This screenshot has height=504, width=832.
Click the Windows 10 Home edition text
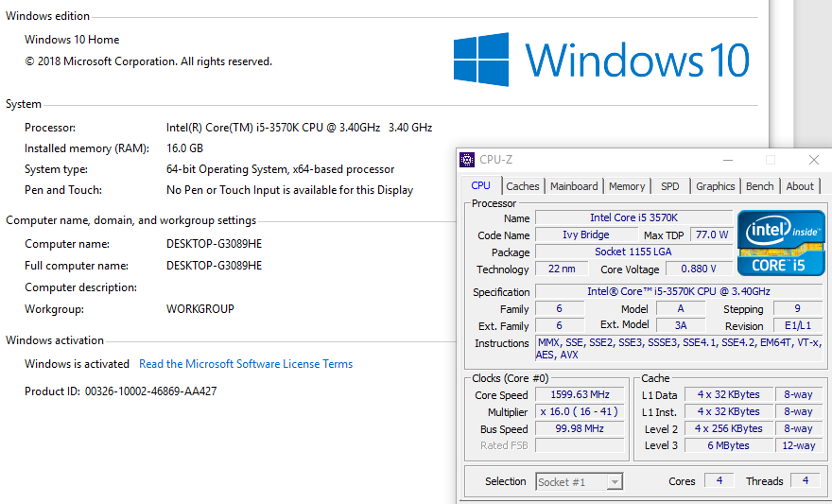[72, 40]
